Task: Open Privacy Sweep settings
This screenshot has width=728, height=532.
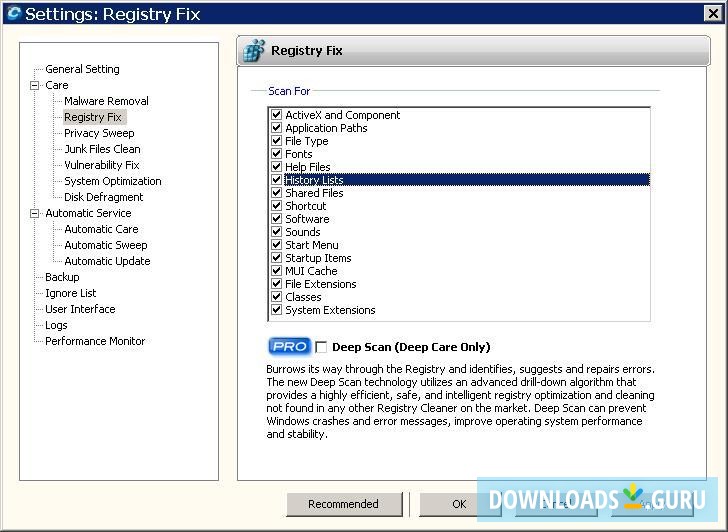Action: [99, 133]
